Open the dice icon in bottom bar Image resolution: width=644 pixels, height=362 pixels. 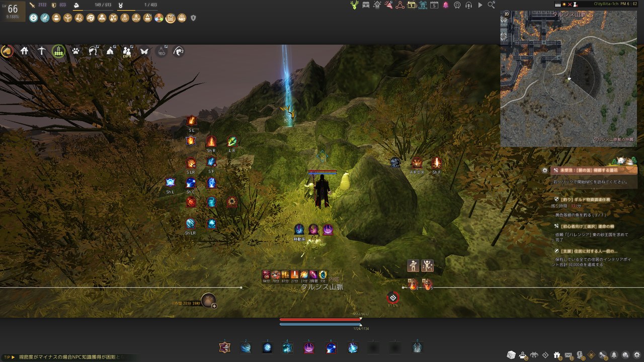pyautogui.click(x=511, y=355)
